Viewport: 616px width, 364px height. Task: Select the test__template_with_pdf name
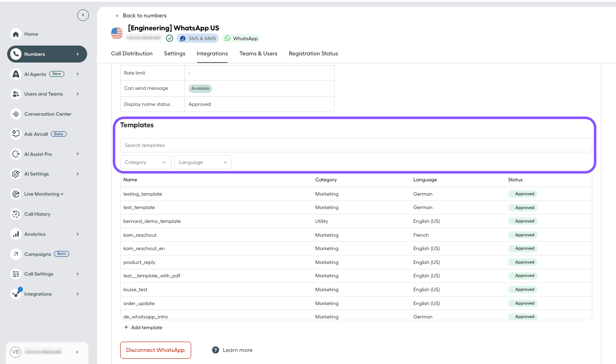[151, 276]
